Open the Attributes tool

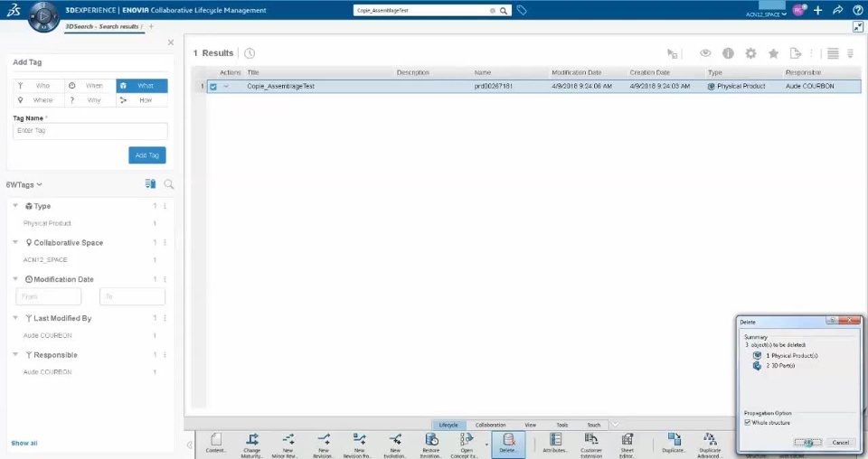click(x=555, y=444)
